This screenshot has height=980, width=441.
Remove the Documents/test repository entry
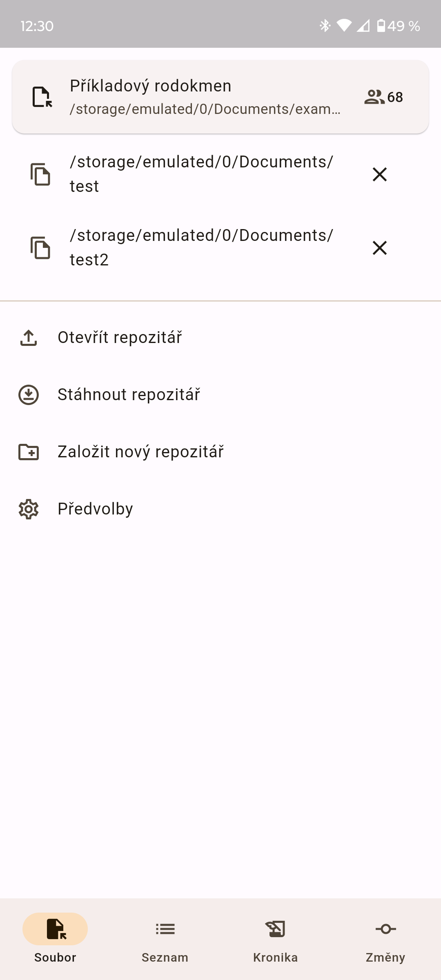(380, 174)
